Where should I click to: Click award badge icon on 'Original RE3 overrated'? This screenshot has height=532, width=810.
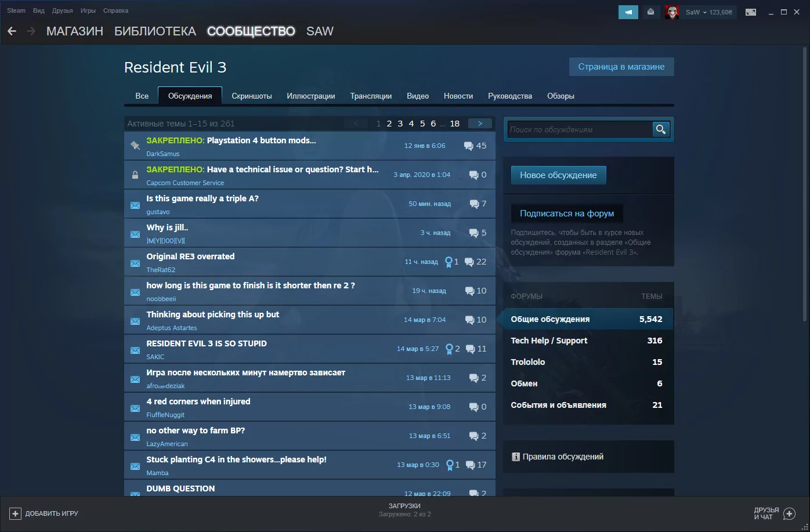click(x=449, y=262)
